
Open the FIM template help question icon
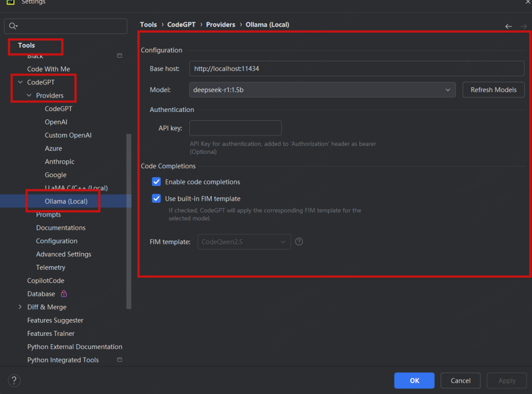(299, 242)
